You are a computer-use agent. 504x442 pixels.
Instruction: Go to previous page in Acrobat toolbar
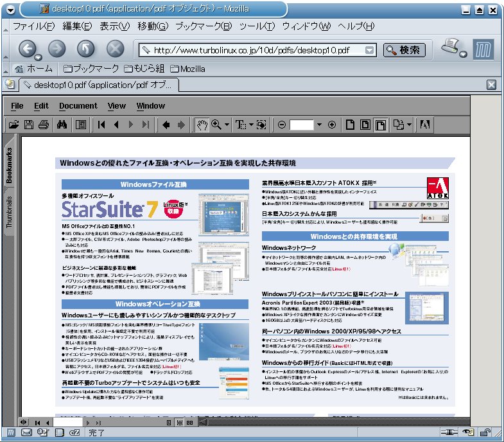coord(116,125)
